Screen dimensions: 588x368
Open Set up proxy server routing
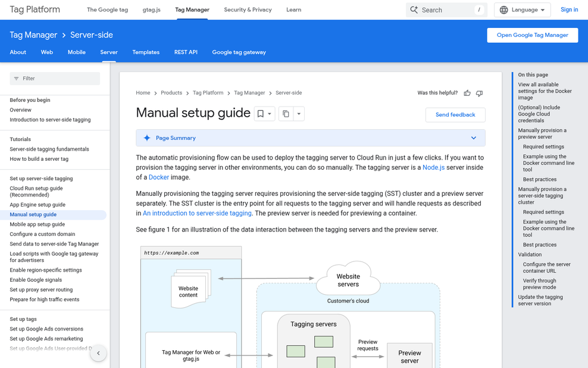coord(41,289)
